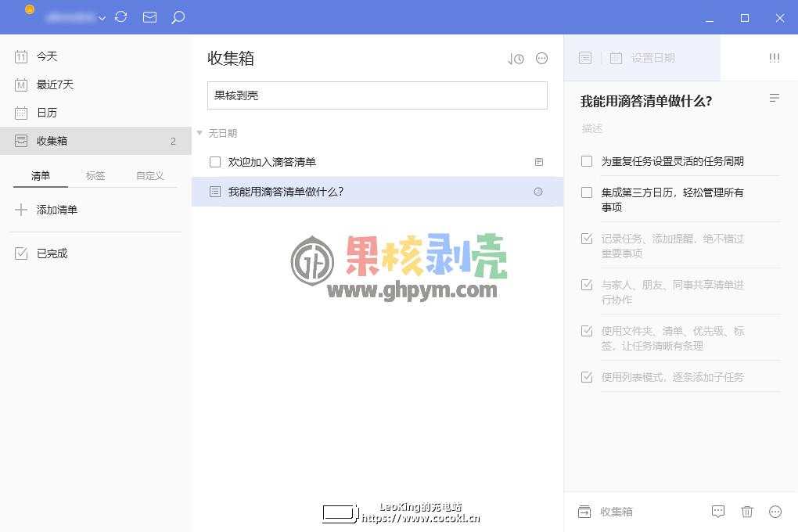Click the 收集箱 list label in footer
798x532 pixels.
616,512
